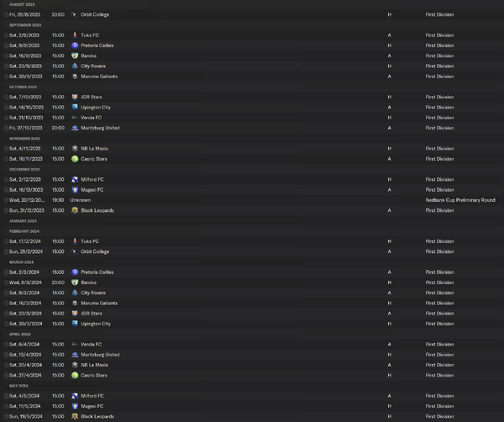Toggle the row selector circle for Wed, 20/12/2023
Screen dimensions: 504x422
5,200
